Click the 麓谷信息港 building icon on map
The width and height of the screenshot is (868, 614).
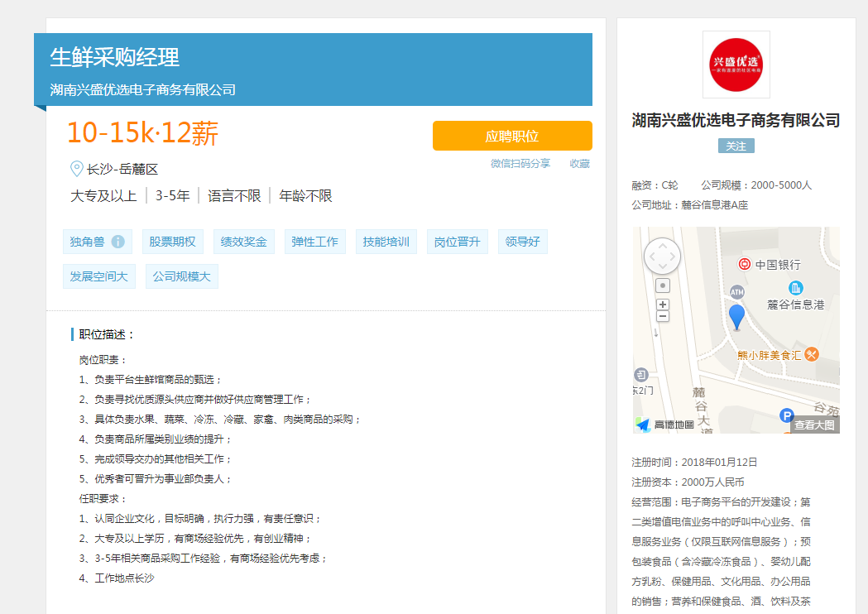795,288
